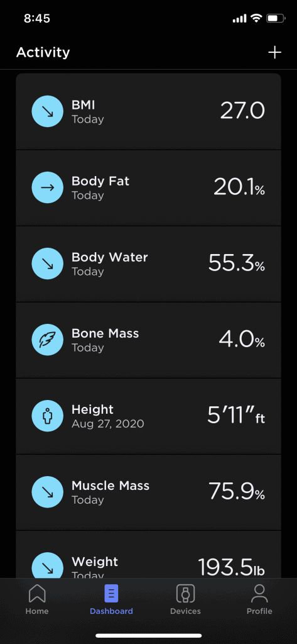297x644 pixels.
Task: Select the Dashboard tab
Action: (111, 599)
